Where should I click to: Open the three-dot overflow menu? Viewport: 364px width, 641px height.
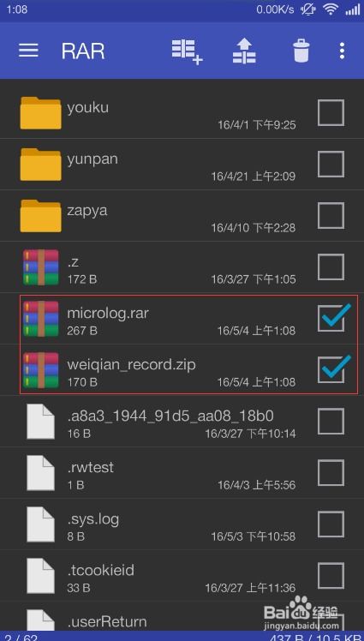[342, 51]
